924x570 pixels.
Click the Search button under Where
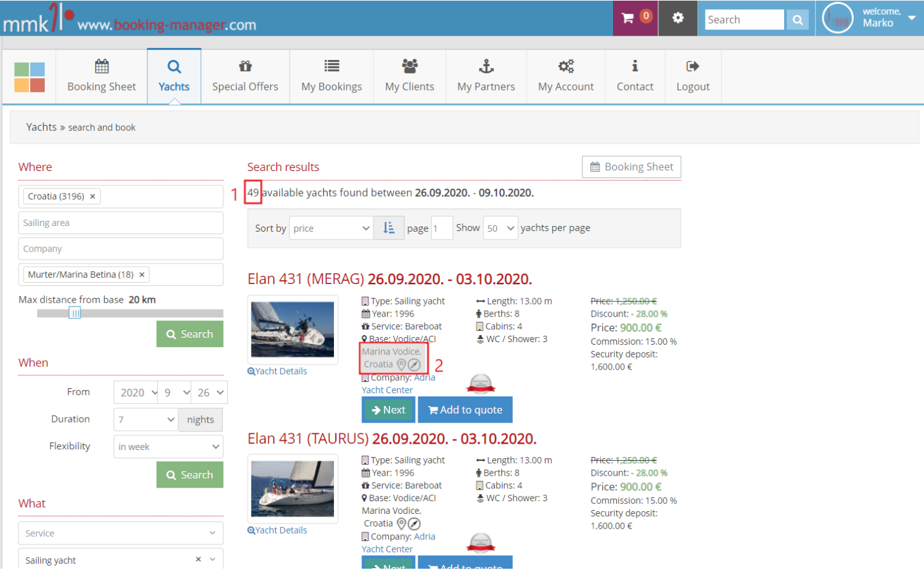190,334
